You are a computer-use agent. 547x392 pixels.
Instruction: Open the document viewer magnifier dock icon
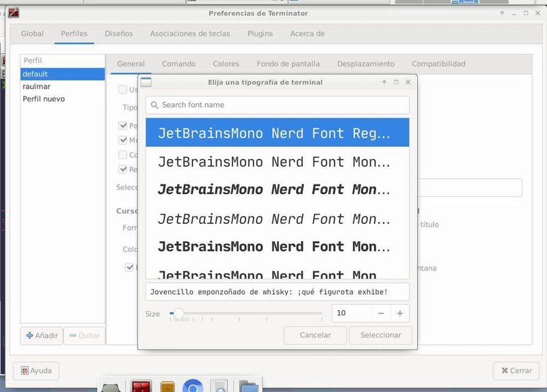click(219, 386)
